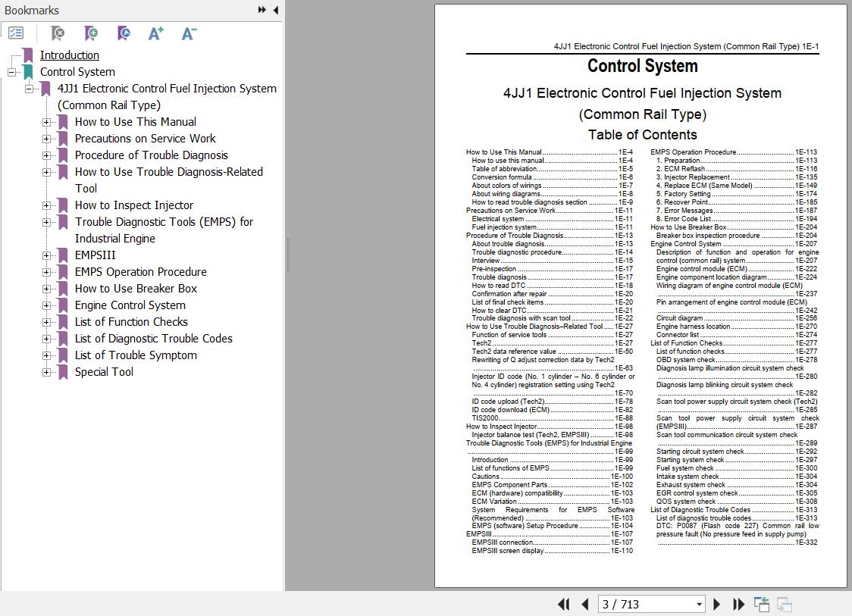Select the List of Trouble Symptom bookmark
The width and height of the screenshot is (852, 616).
[x=136, y=355]
